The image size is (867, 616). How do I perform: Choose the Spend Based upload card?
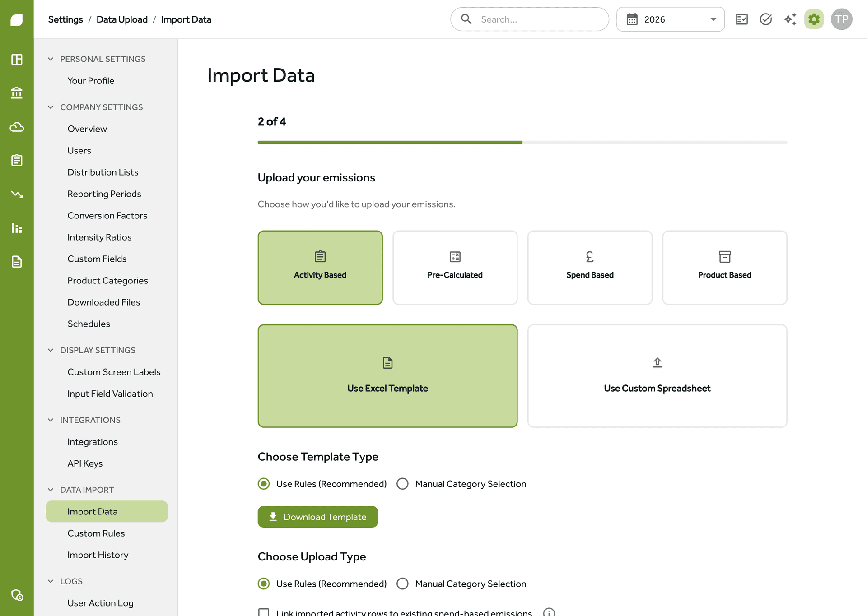click(x=590, y=268)
